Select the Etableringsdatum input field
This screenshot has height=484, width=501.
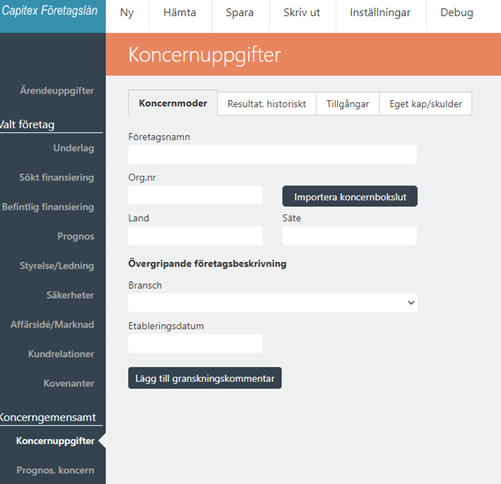coord(195,343)
